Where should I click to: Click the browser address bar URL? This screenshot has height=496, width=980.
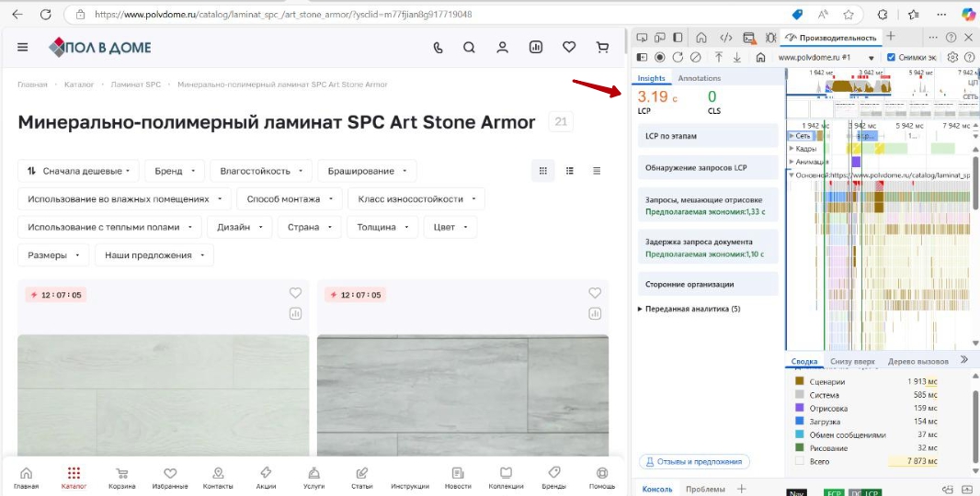(x=283, y=15)
